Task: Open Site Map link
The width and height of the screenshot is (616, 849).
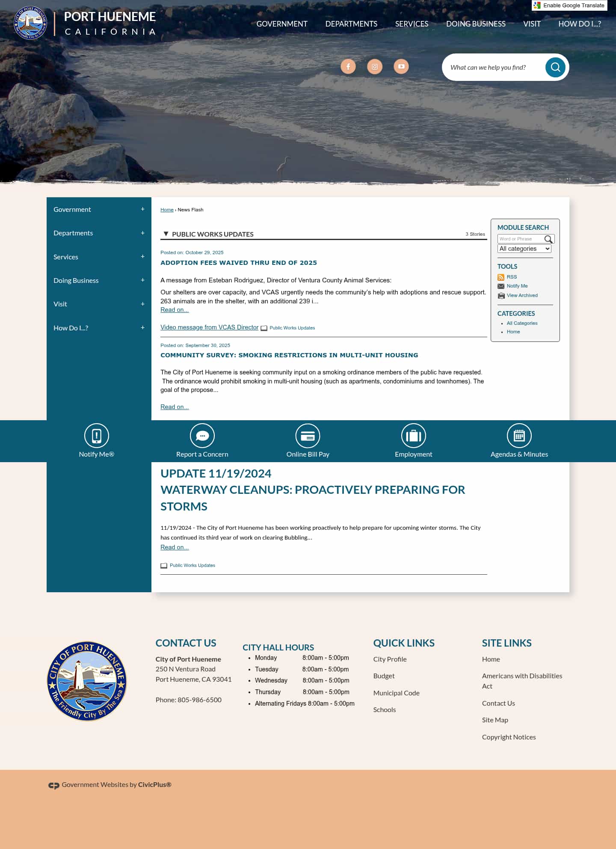Action: click(495, 720)
